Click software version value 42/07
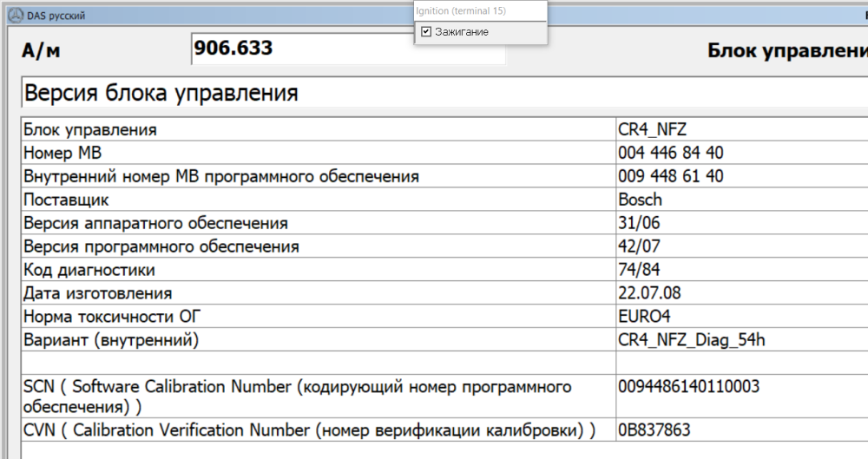868x459 pixels. [x=639, y=247]
